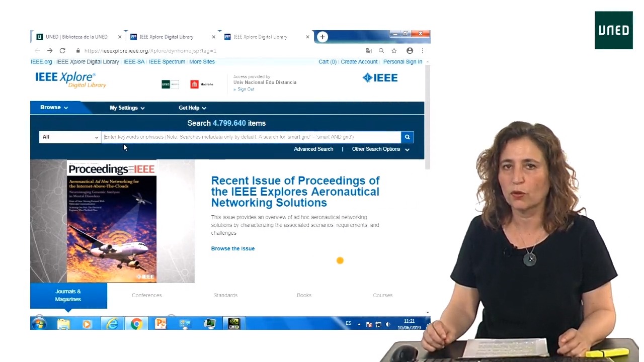
Task: Bookmark the page with the star icon
Action: (x=394, y=51)
